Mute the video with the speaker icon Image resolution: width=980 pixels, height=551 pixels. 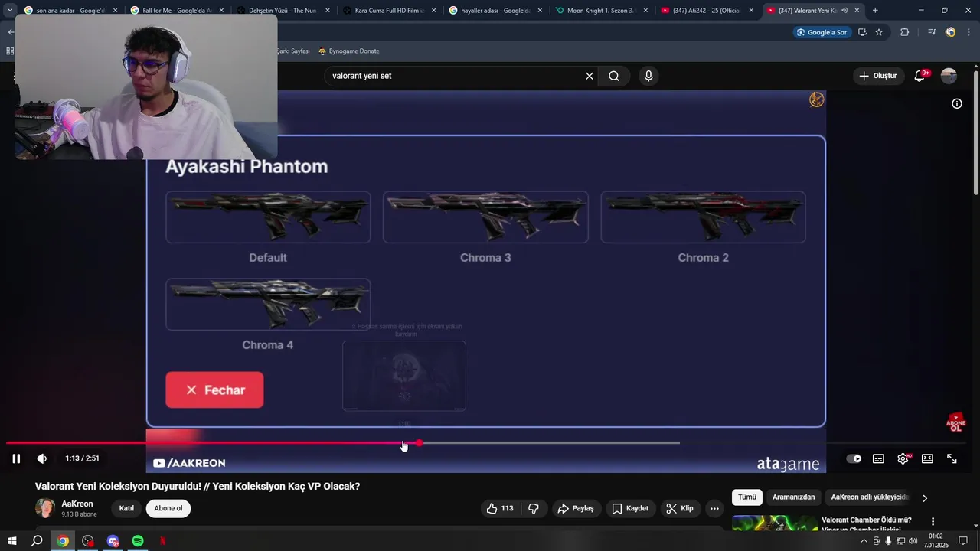coord(42,458)
